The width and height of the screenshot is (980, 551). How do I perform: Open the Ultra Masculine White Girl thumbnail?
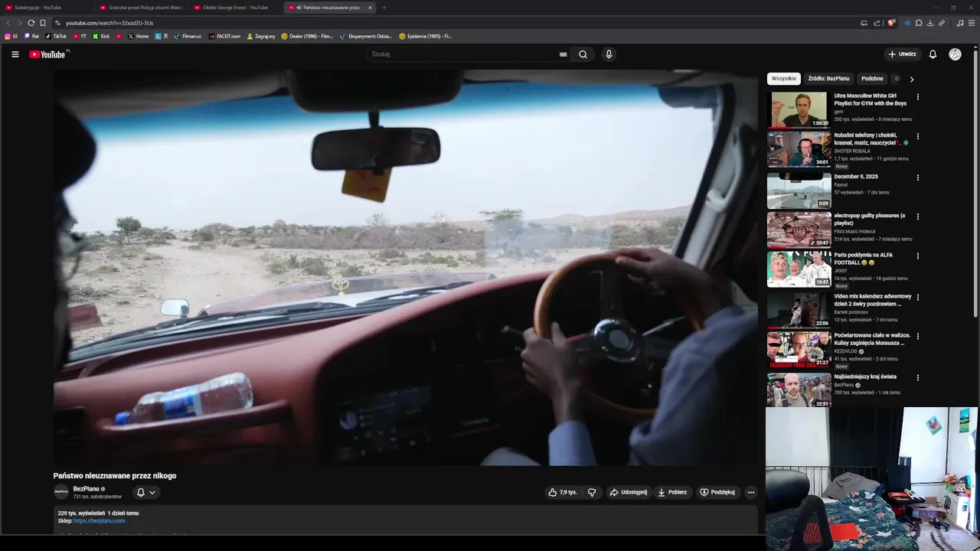point(799,109)
